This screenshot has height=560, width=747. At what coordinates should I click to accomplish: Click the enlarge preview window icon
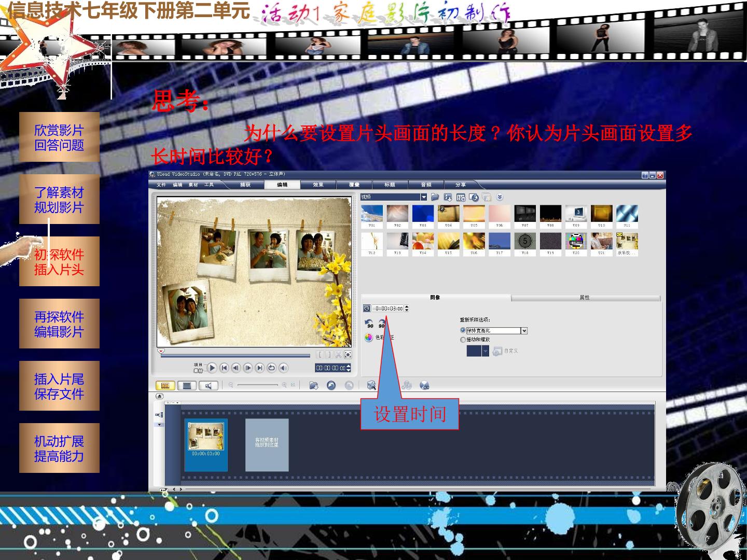pyautogui.click(x=348, y=355)
